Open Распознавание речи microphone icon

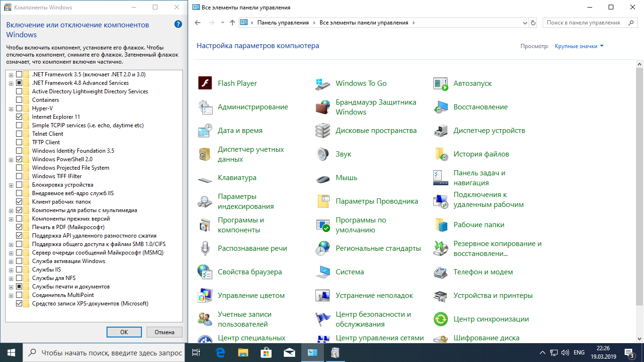205,248
